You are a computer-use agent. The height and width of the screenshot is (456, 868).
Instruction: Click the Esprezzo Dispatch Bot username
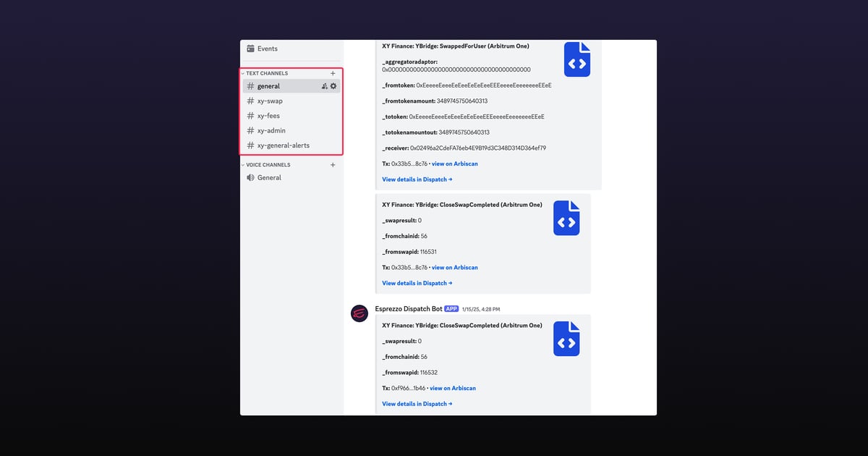click(x=409, y=309)
